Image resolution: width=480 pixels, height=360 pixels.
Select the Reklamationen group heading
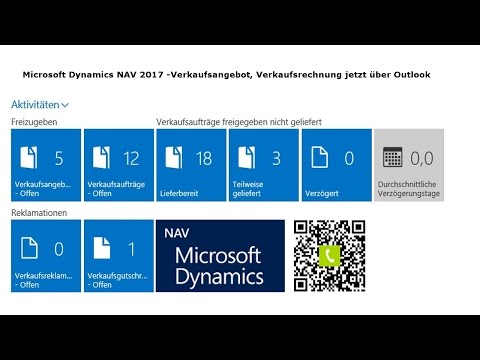coord(39,213)
